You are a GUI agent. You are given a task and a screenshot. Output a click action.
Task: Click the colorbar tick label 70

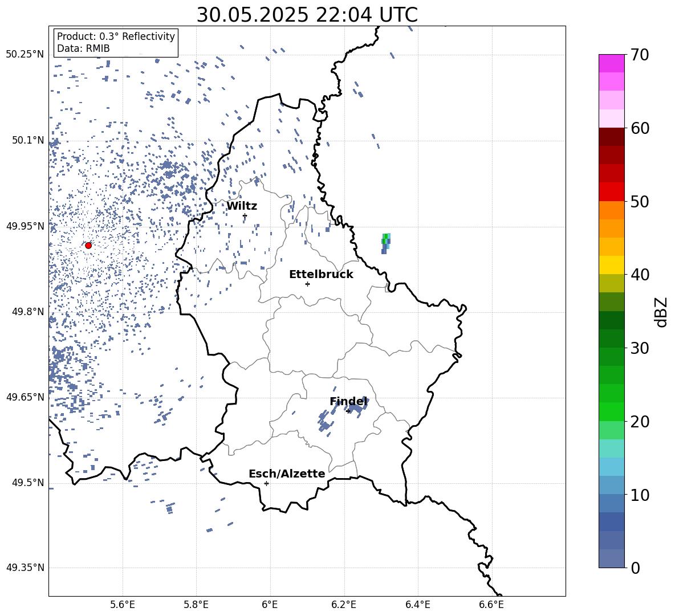click(640, 55)
